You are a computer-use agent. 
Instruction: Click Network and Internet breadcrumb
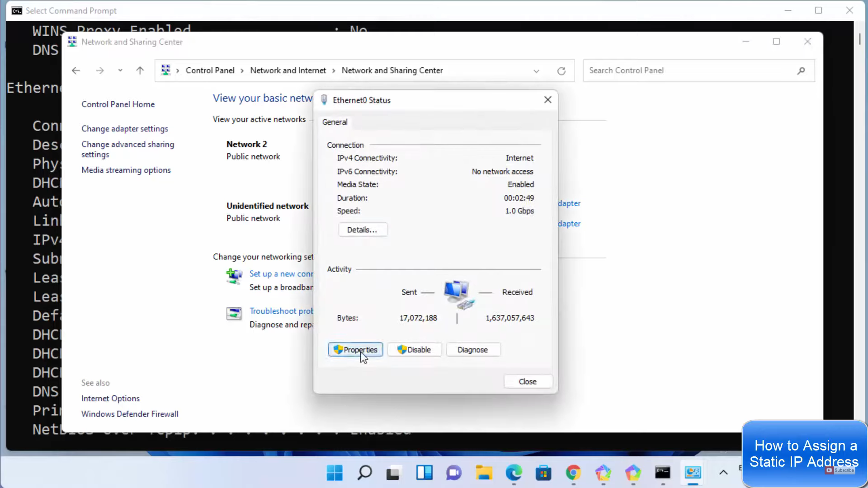click(x=288, y=70)
